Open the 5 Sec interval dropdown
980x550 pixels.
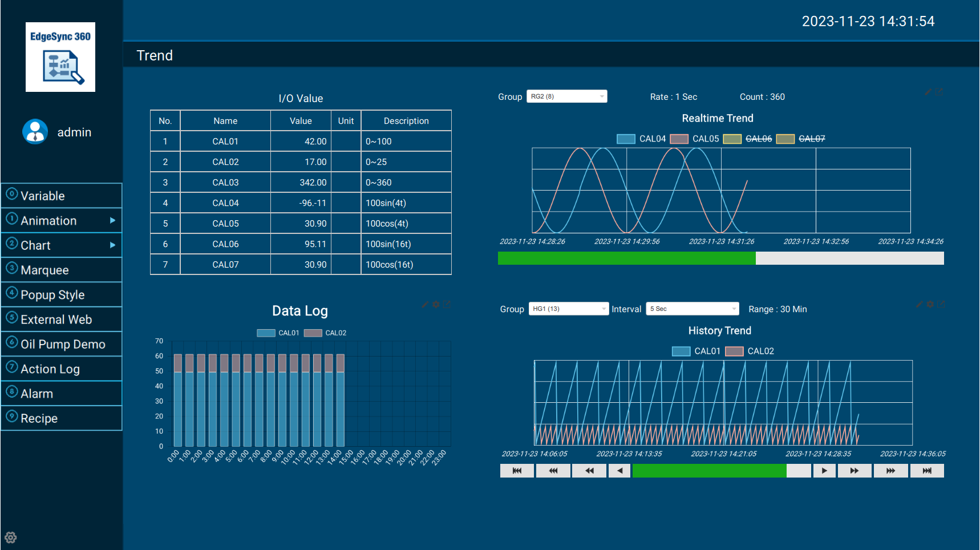693,309
